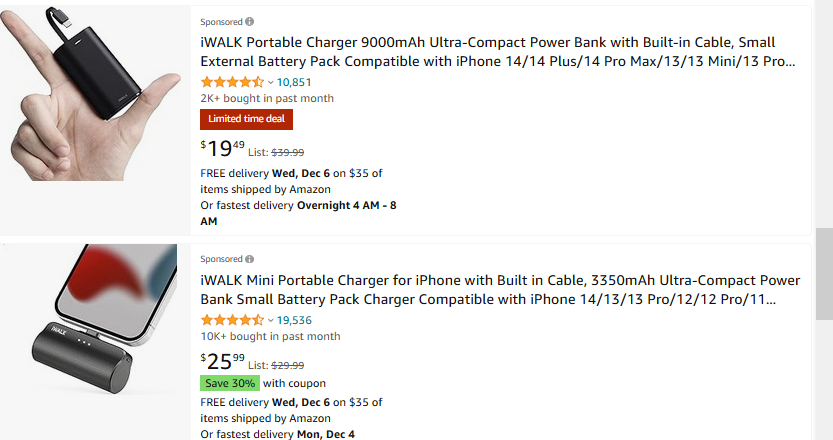833x440 pixels.
Task: Click the Sponsored label above the 9000mAh charger
Action: pos(221,21)
